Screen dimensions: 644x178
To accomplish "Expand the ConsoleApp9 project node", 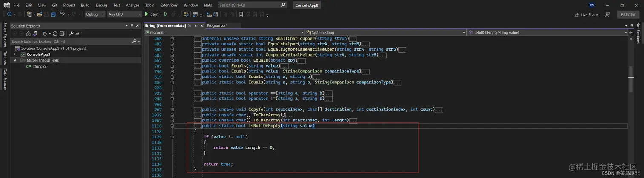I will pyautogui.click(x=14, y=54).
